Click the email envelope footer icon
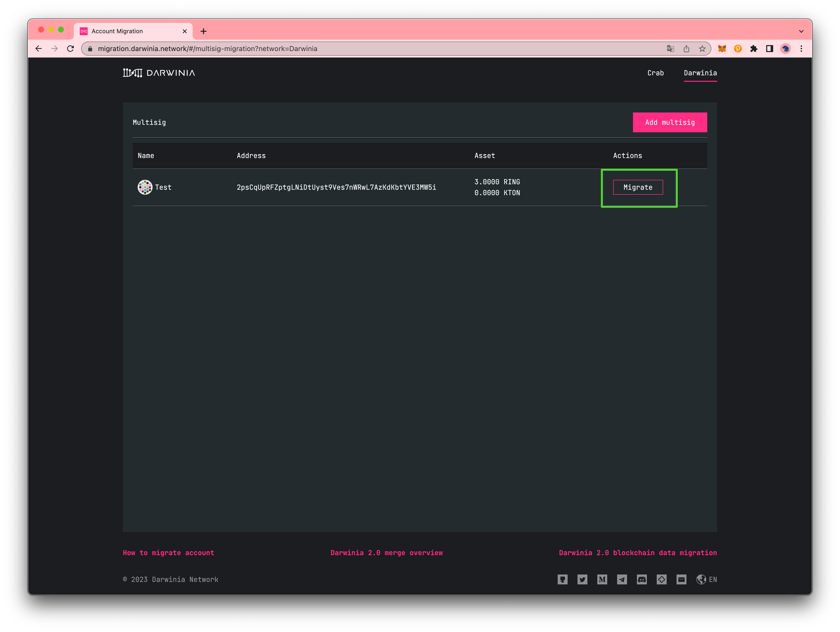 [x=681, y=580]
